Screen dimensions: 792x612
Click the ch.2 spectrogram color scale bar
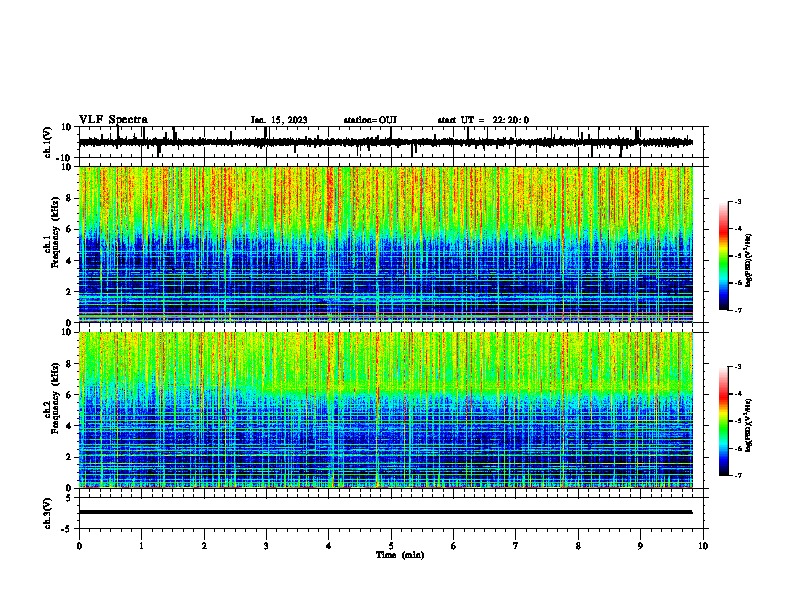(x=724, y=421)
